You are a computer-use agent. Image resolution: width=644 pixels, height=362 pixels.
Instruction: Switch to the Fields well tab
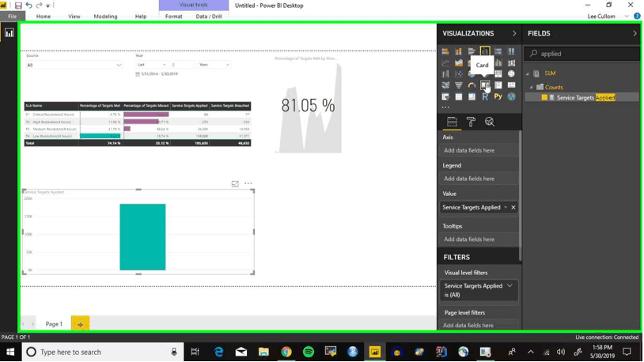coord(452,122)
